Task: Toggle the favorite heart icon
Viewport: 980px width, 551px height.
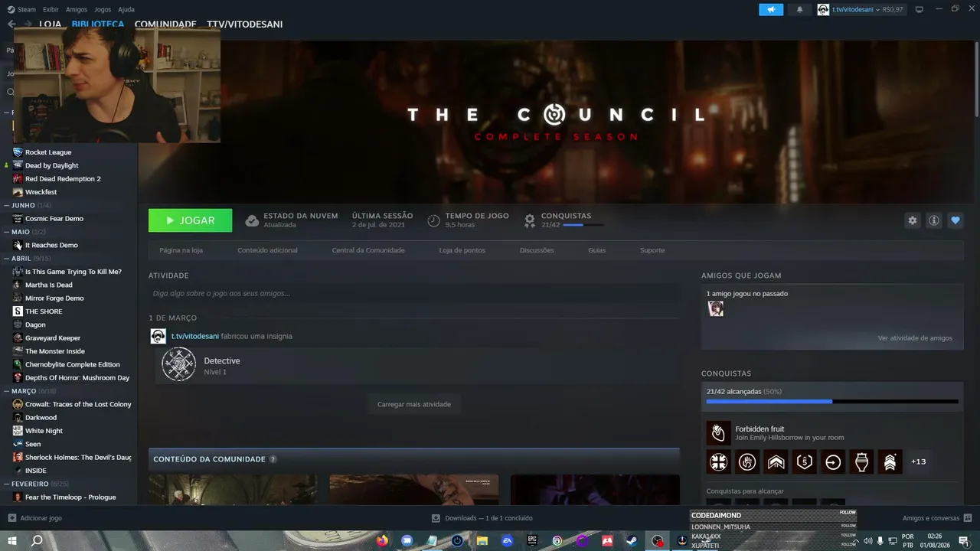Action: (955, 220)
